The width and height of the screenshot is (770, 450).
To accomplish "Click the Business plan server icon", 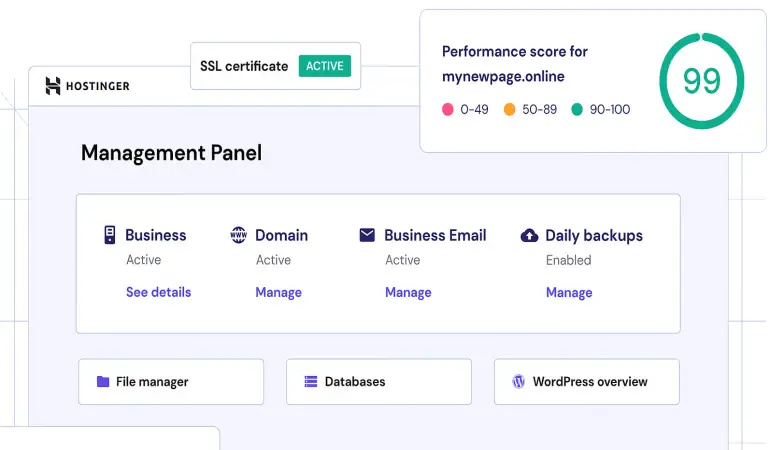I will point(110,235).
